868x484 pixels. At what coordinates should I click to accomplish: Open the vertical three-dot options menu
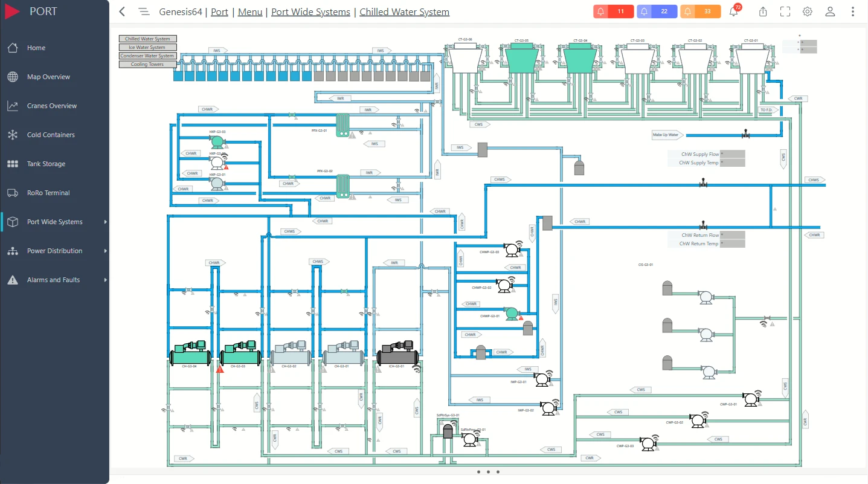coord(852,11)
